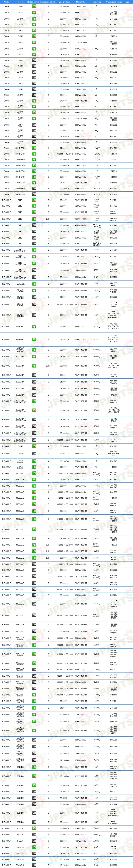Click engine code 'K4M 856' cell
133x868 pixels.
114,695
